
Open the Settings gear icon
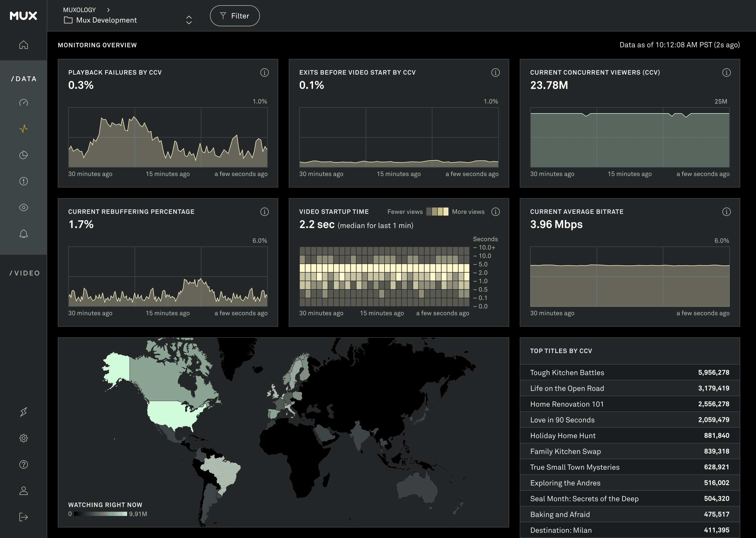(23, 438)
